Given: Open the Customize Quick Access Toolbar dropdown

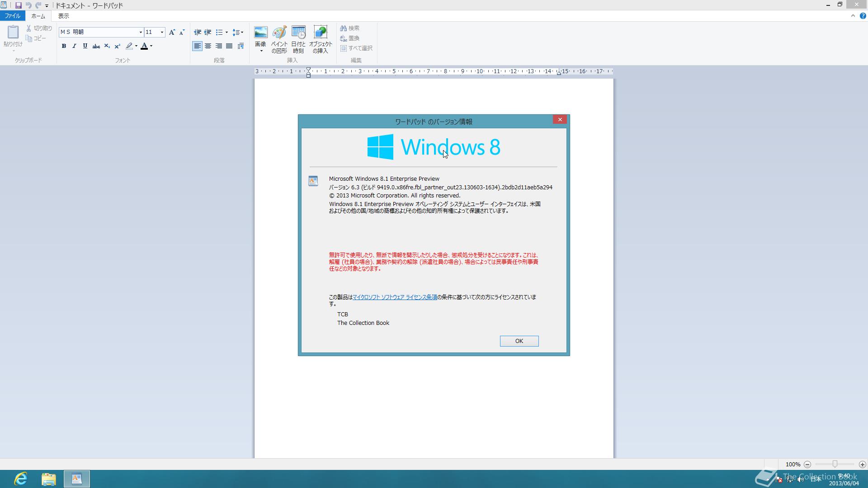Looking at the screenshot, I should pyautogui.click(x=47, y=6).
